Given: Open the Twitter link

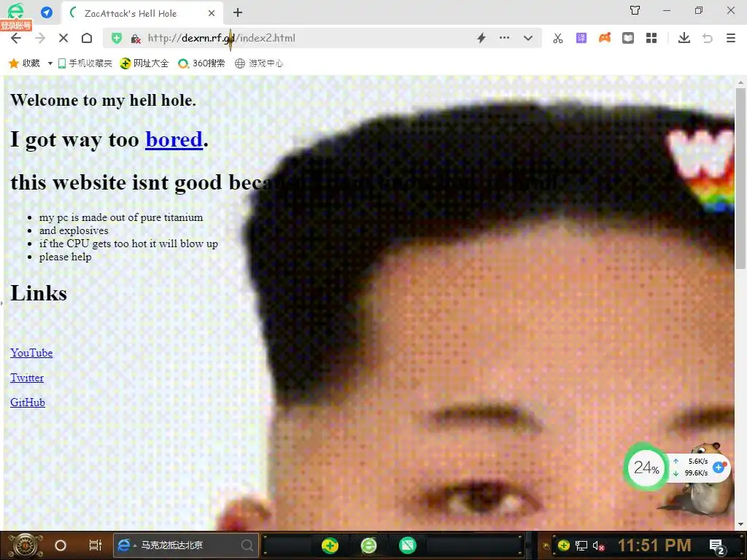Looking at the screenshot, I should (27, 378).
